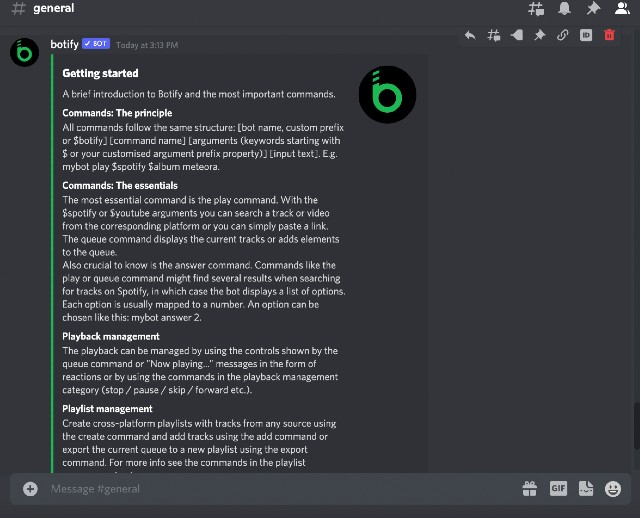
Task: Click the text mybot answer 2
Action: [166, 318]
